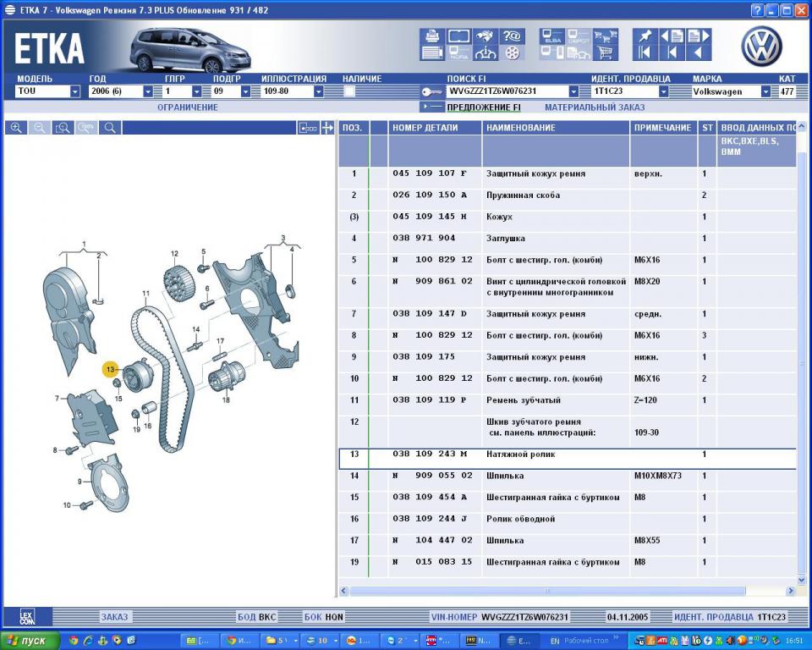The image size is (812, 650).
Task: Click the double-bar jump-to-first icon
Action: tap(645, 52)
